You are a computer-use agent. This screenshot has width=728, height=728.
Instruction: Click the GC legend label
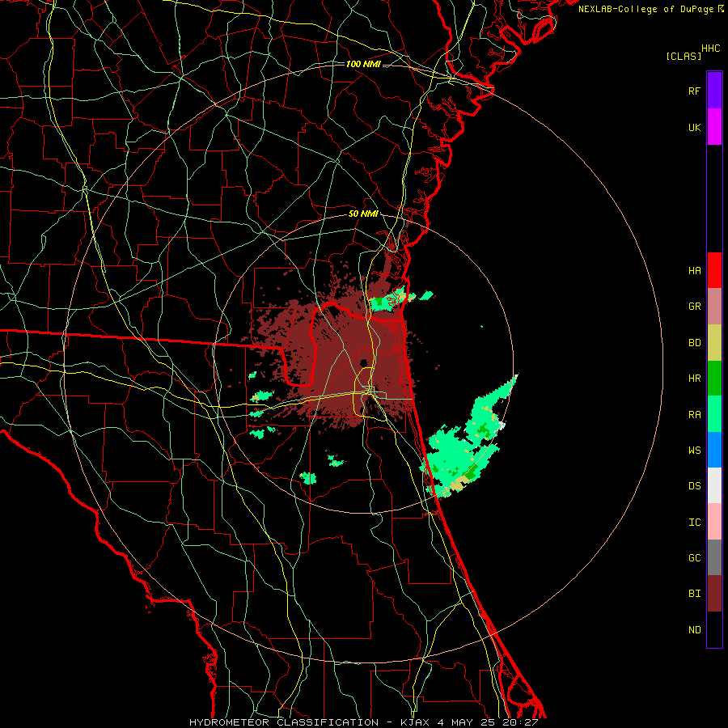point(694,558)
